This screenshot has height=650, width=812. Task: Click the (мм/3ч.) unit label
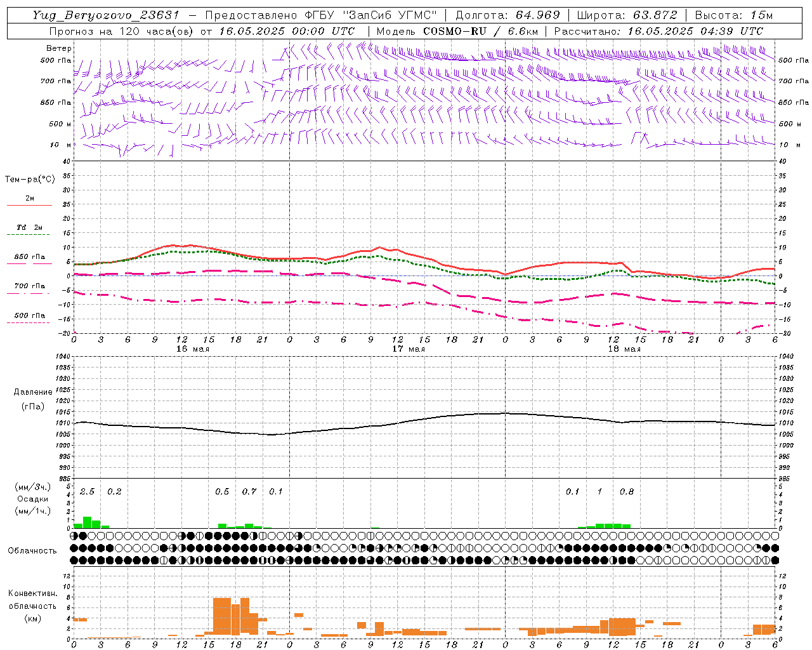point(33,487)
